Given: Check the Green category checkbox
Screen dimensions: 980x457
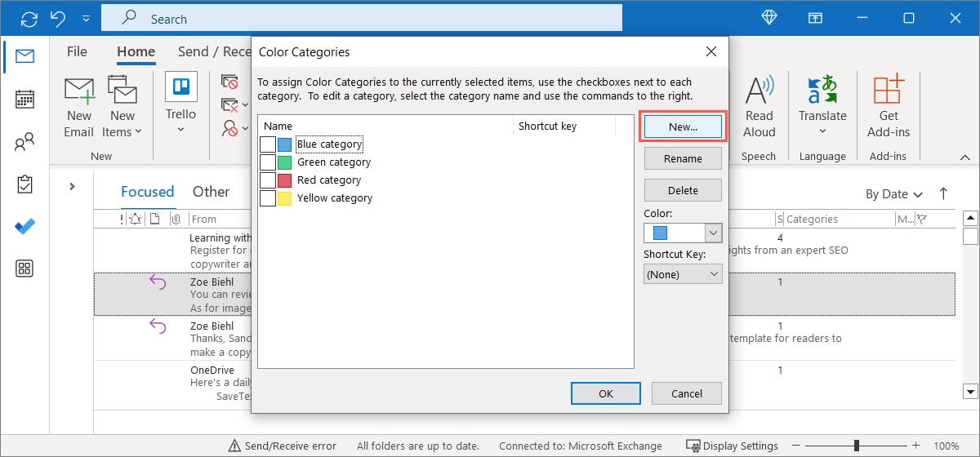Looking at the screenshot, I should (x=268, y=162).
